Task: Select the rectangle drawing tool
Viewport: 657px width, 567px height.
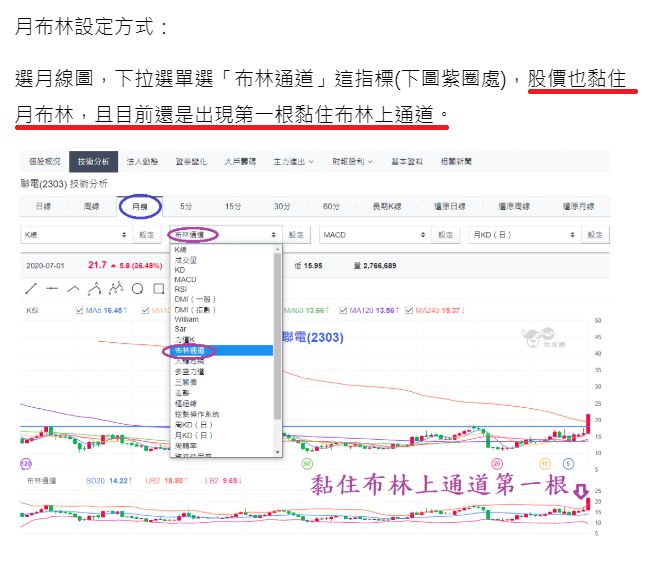Action: [x=159, y=288]
